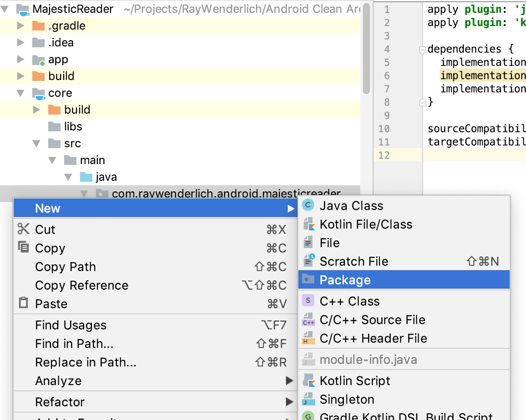Image resolution: width=526 pixels, height=420 pixels.
Task: Open the Refactor submenu
Action: click(x=155, y=402)
